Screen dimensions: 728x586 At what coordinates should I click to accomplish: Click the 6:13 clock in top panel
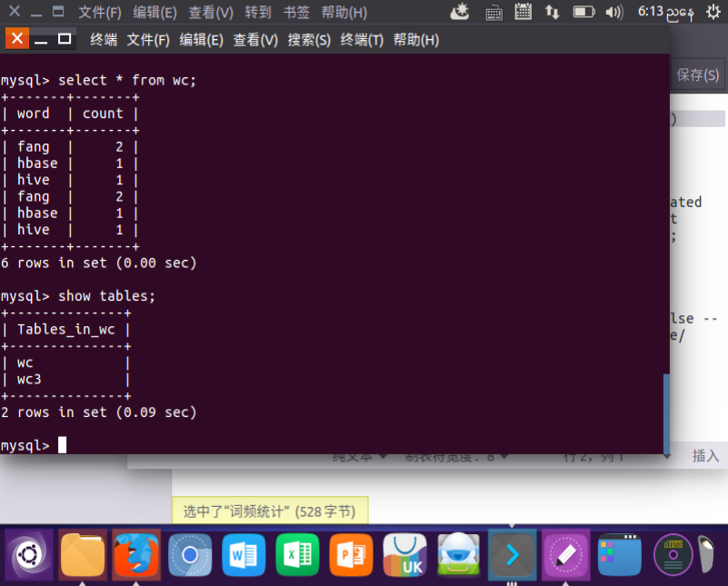pyautogui.click(x=666, y=12)
